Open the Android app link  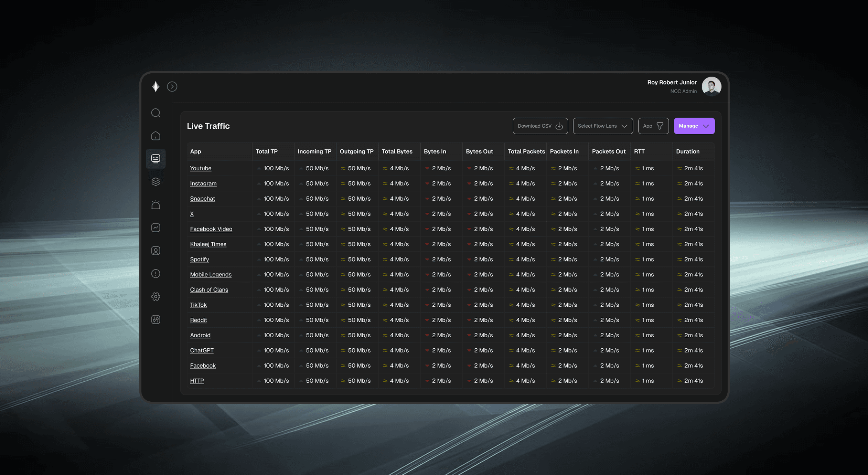pos(200,335)
